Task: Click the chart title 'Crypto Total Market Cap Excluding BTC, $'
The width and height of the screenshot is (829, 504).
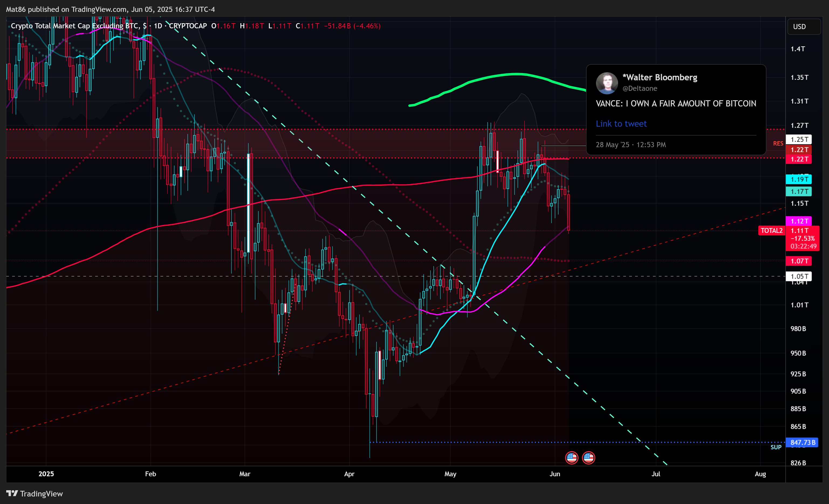Action: coord(79,26)
